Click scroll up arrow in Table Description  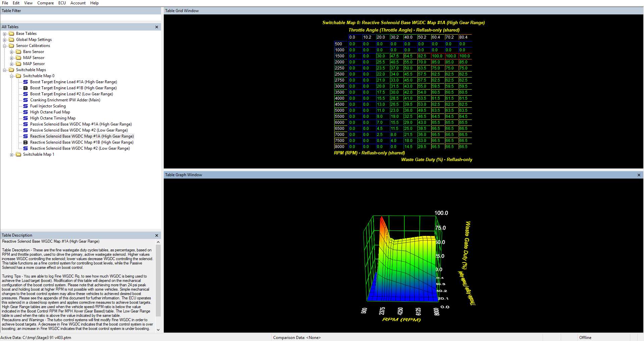pos(158,242)
